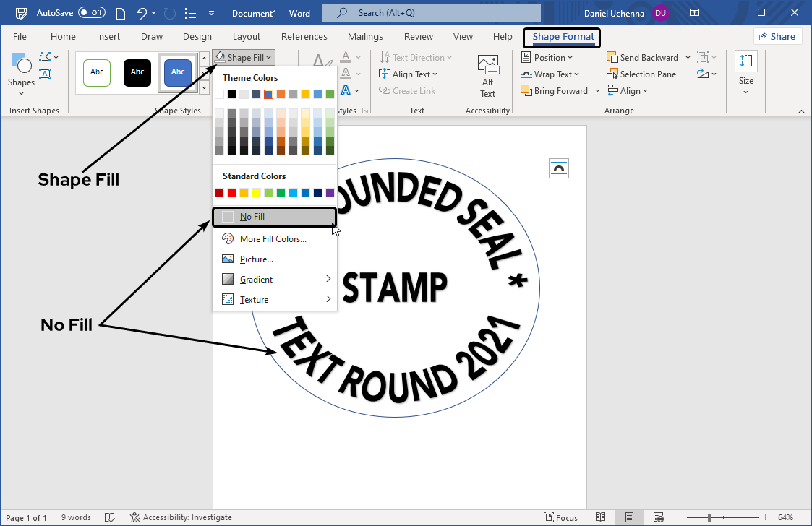Open the Wrap Text dropdown
Viewport: 812px width, 526px height.
551,74
